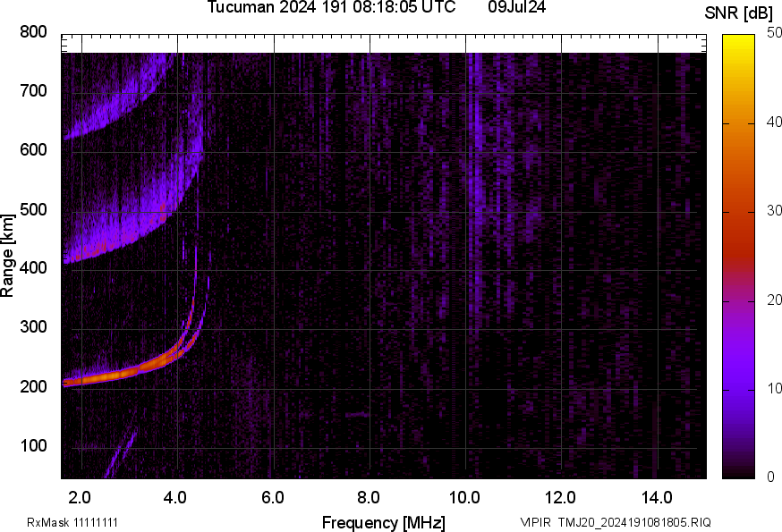Click the colorbar value '10'
The width and height of the screenshot is (782, 532).
pyautogui.click(x=774, y=389)
